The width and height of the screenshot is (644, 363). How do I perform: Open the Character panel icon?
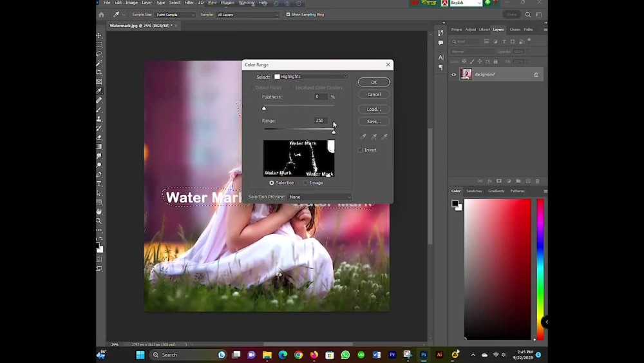(x=440, y=57)
